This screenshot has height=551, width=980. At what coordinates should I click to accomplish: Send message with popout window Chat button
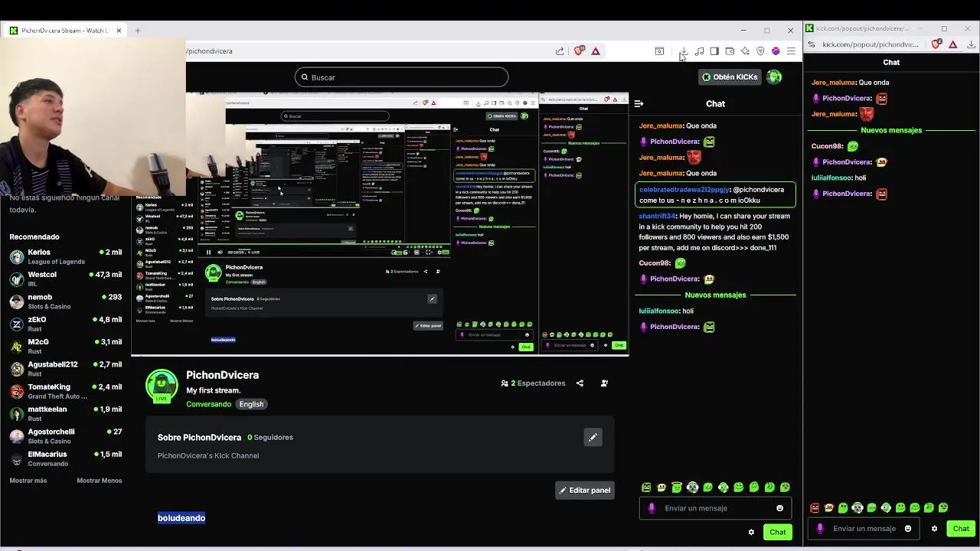pyautogui.click(x=961, y=528)
